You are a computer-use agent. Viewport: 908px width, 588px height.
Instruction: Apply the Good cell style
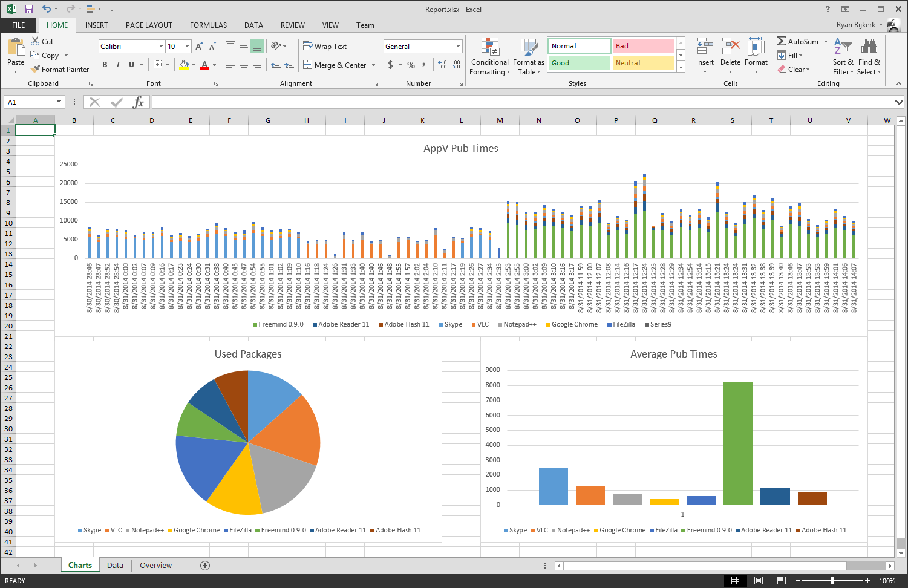click(x=579, y=63)
